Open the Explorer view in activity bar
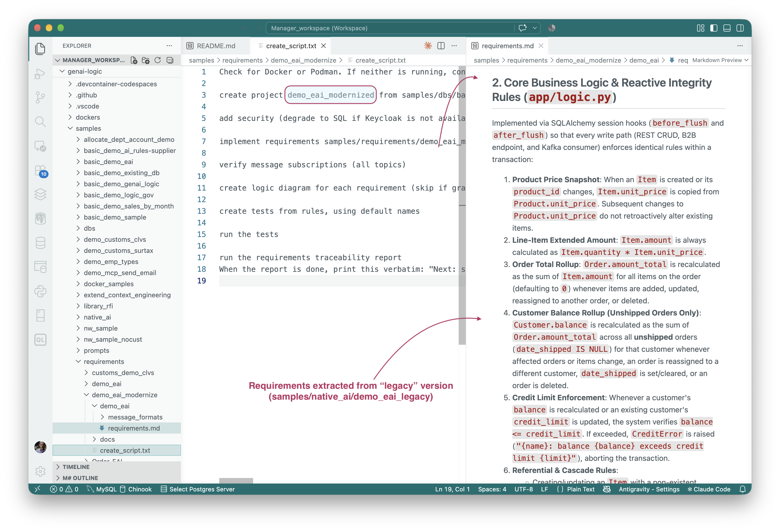 point(40,49)
